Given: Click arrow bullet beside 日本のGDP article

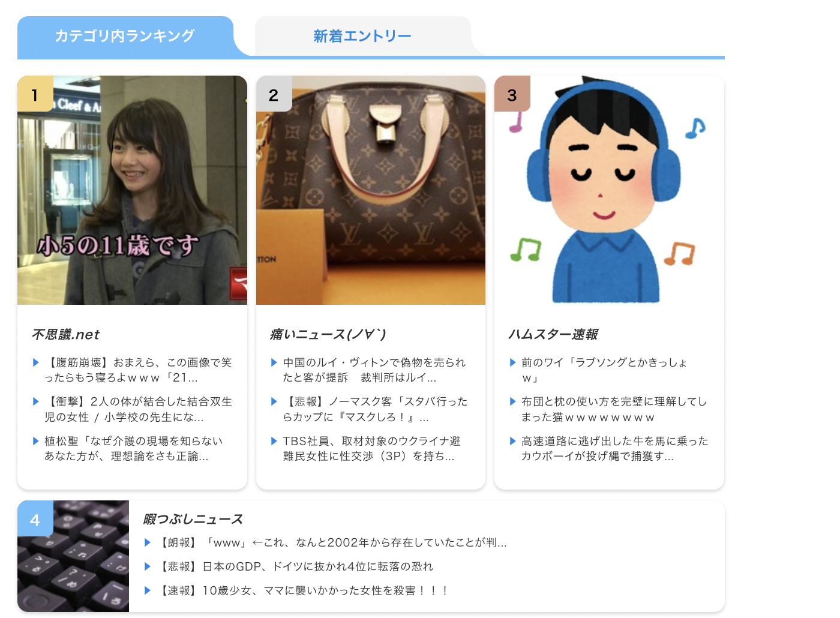Looking at the screenshot, I should click(x=148, y=566).
